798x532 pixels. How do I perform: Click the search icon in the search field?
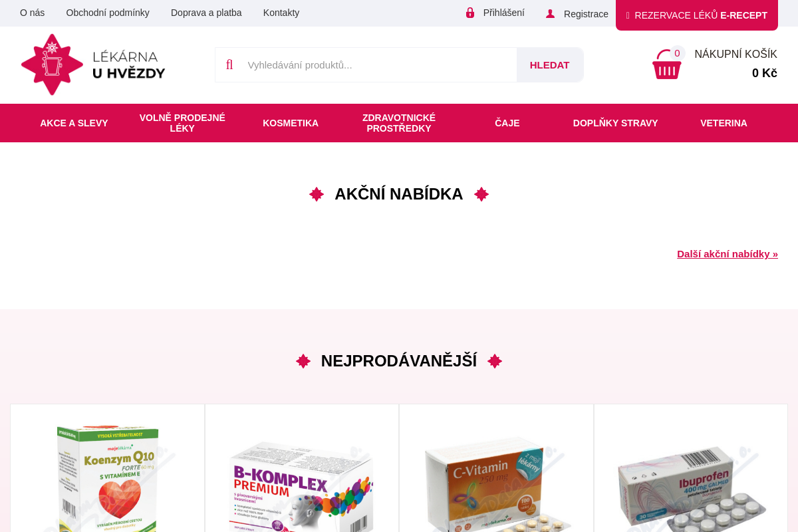[229, 65]
